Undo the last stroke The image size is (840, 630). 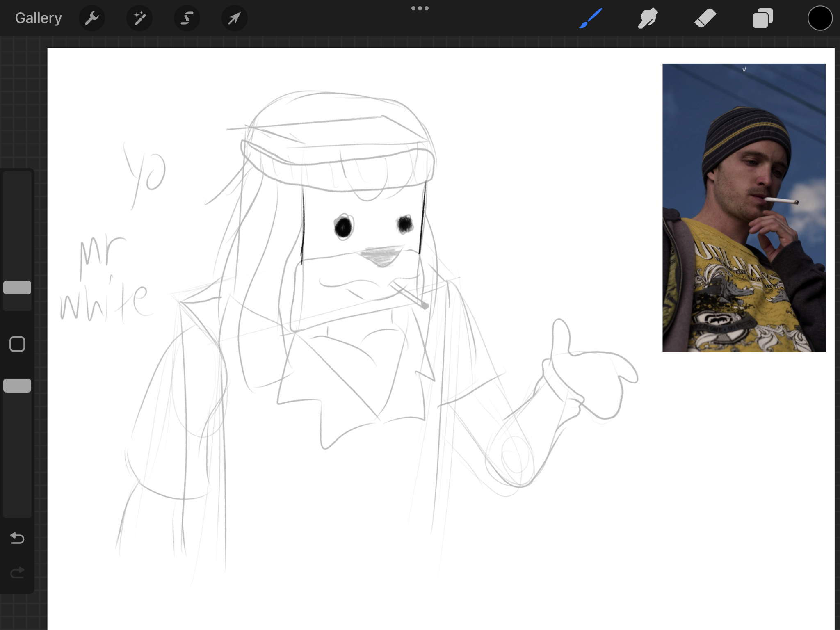click(17, 538)
